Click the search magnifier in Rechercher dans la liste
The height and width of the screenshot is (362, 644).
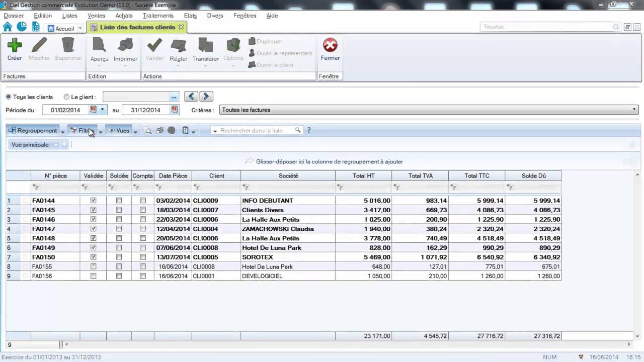pos(298,130)
